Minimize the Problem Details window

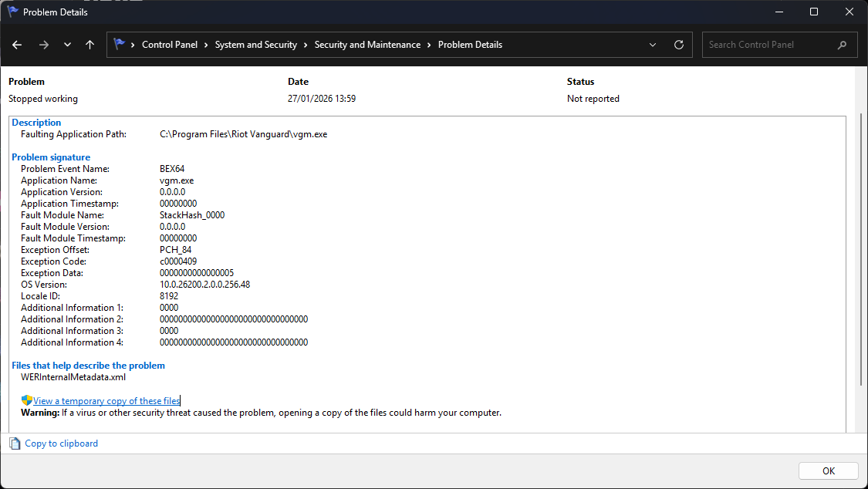pyautogui.click(x=778, y=12)
